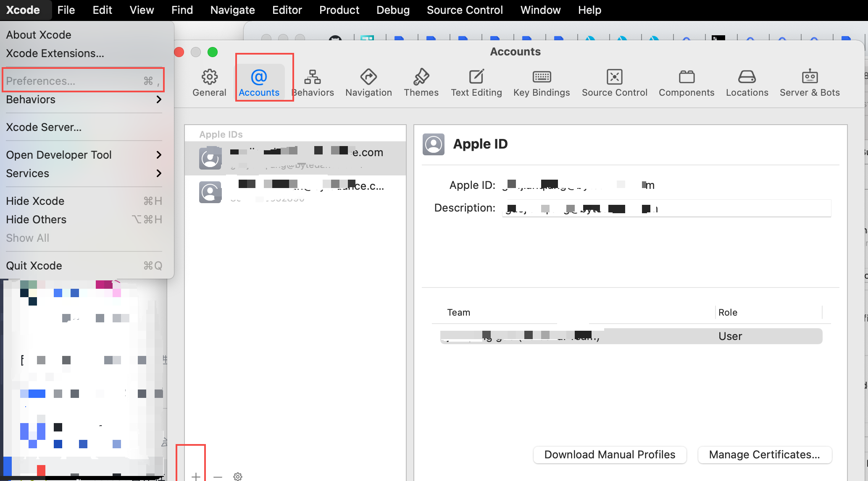Select the Accounts preferences tab
Screen dimensions: 868x481
point(259,83)
